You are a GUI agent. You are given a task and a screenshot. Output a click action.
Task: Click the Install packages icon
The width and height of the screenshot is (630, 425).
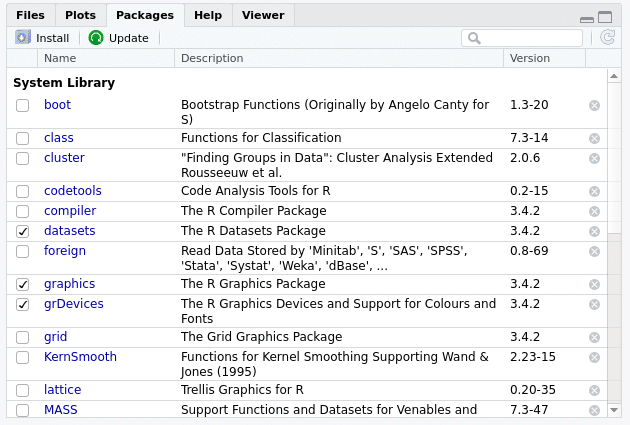click(23, 38)
